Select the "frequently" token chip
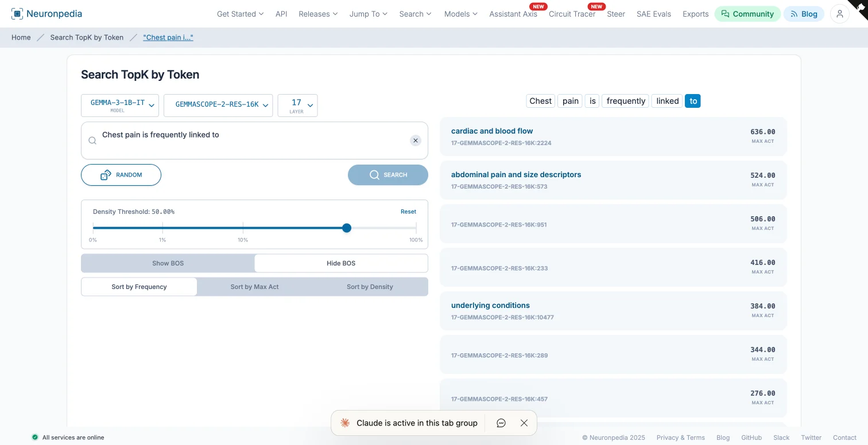The image size is (868, 445). tap(625, 101)
